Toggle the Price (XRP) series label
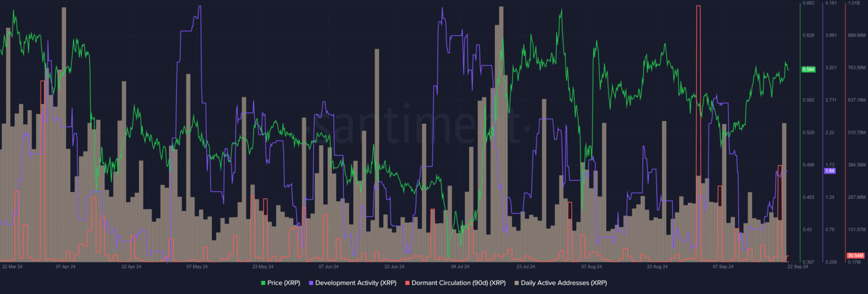The height and width of the screenshot is (294, 868). (x=284, y=282)
